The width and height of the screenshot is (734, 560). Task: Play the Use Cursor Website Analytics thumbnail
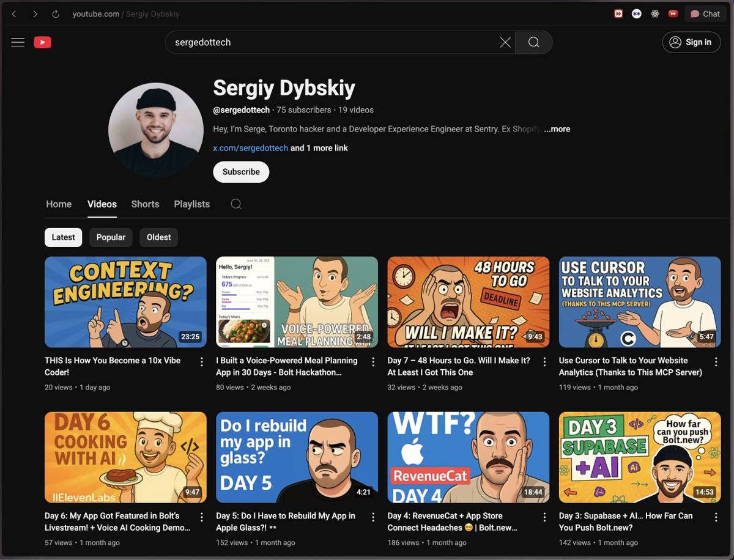tap(640, 302)
